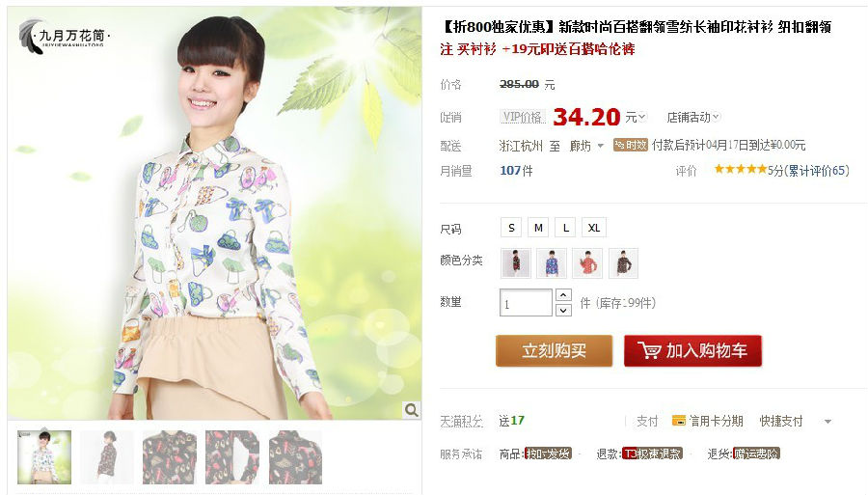Viewport: 868px width, 495px height.
Task: Increase quantity with the up arrow
Action: (563, 295)
